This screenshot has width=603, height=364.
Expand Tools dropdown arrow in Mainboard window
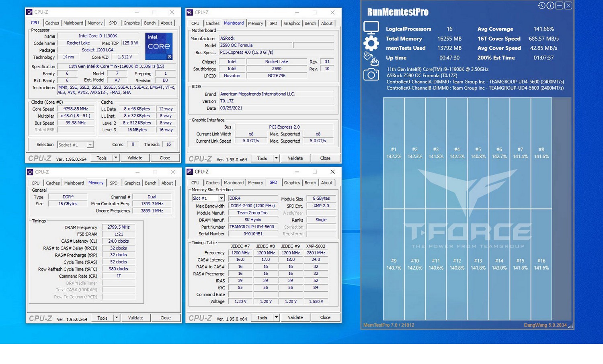click(x=276, y=158)
